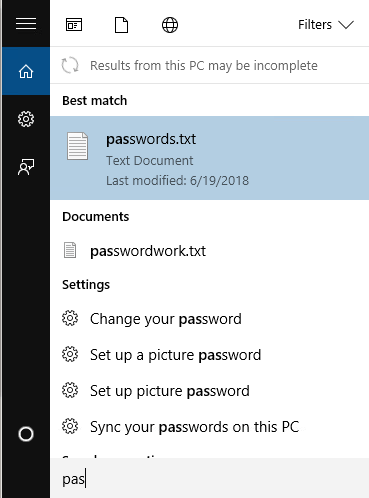Open Sync your passwords on this PC
The height and width of the screenshot is (498, 369).
(x=209, y=427)
